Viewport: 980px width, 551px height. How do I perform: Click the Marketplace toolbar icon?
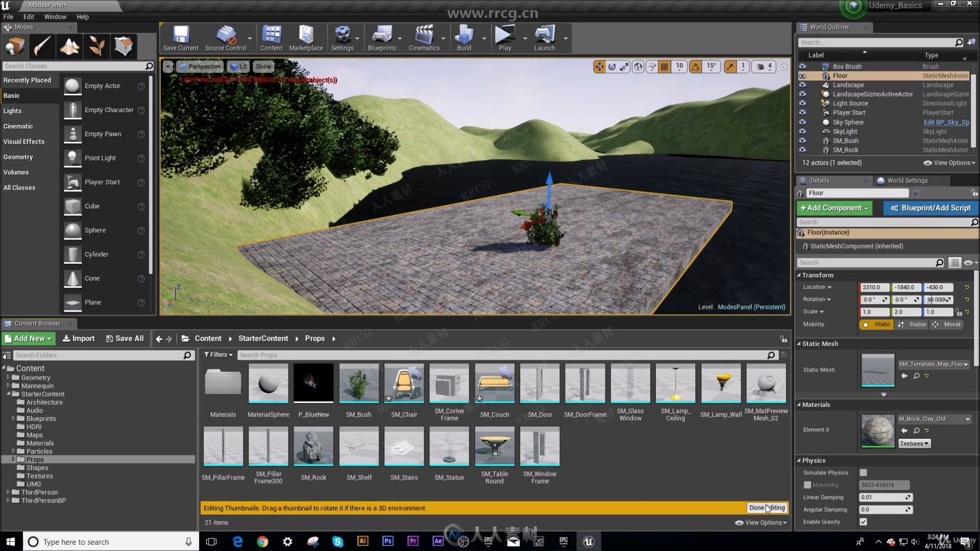point(306,37)
